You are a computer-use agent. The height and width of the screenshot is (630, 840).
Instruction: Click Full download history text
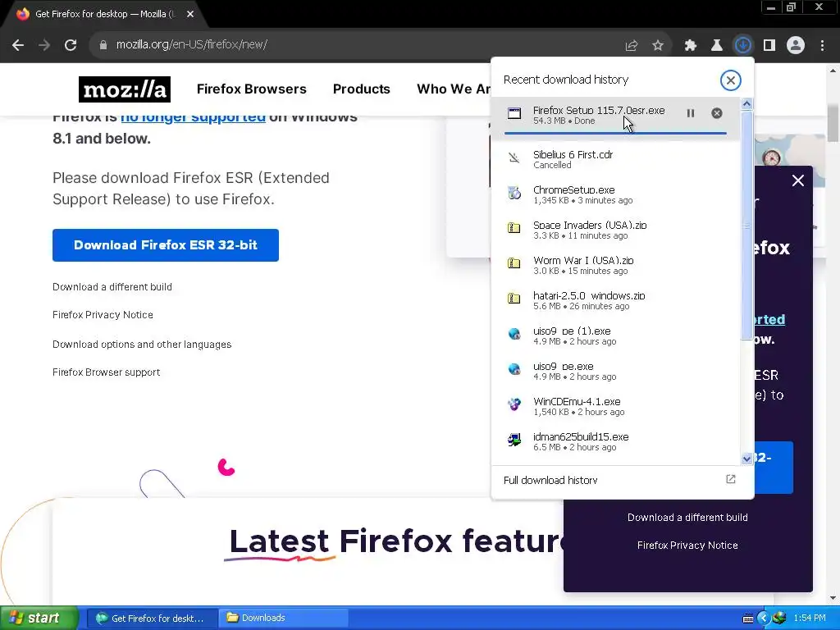550,481
